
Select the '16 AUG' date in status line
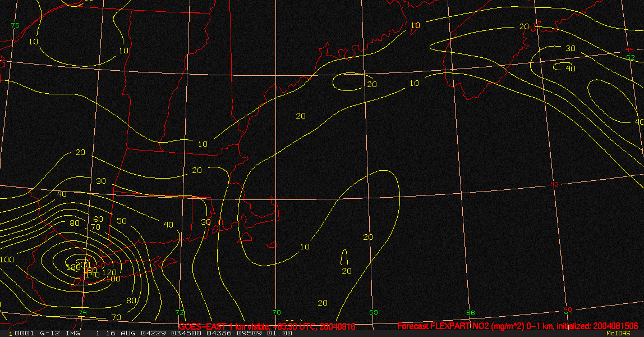(121, 333)
